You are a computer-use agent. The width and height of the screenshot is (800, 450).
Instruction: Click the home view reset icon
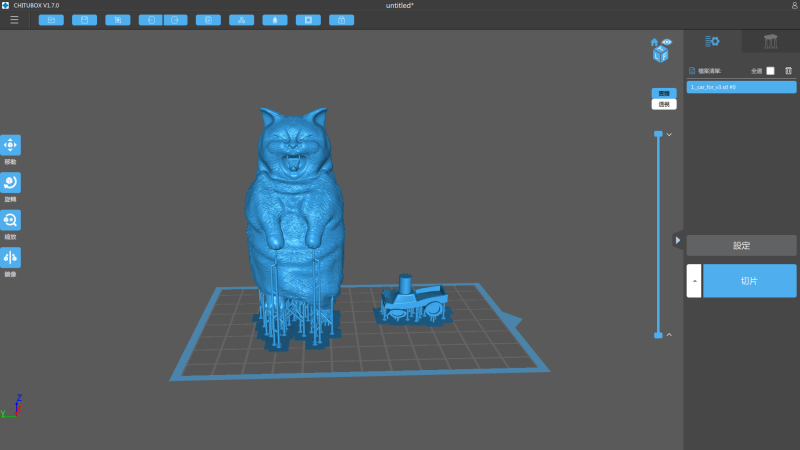[654, 42]
